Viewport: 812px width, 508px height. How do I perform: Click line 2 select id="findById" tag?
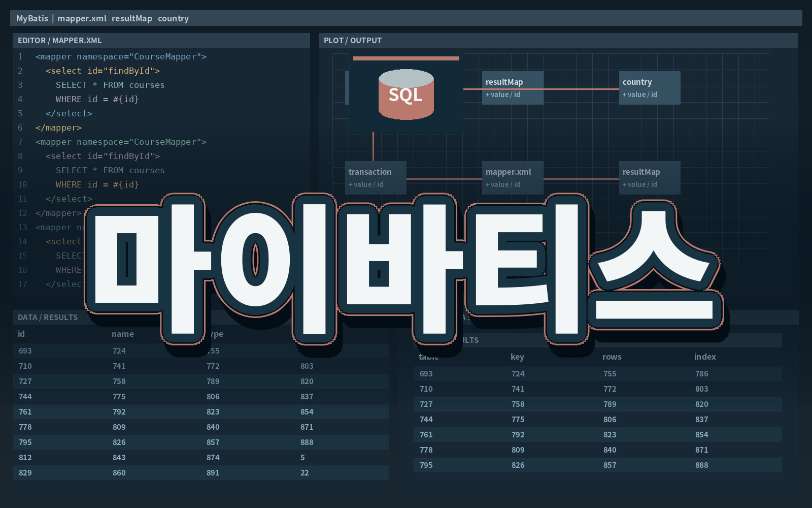tap(103, 71)
